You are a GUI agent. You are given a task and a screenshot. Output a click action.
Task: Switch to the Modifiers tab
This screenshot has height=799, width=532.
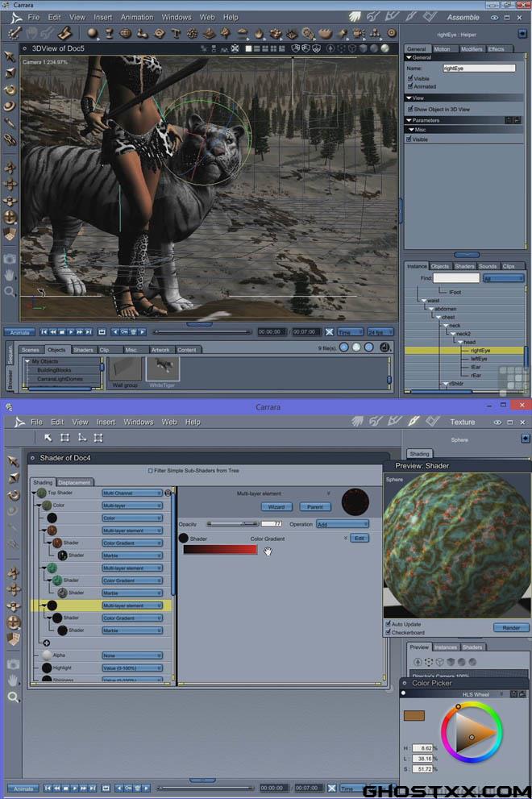pos(472,49)
